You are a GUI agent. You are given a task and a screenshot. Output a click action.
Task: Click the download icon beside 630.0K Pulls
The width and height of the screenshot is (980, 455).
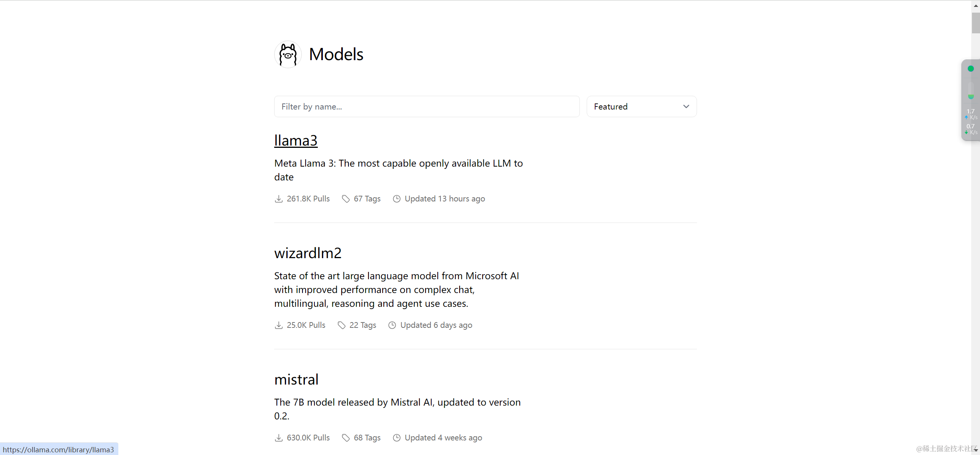[279, 438]
